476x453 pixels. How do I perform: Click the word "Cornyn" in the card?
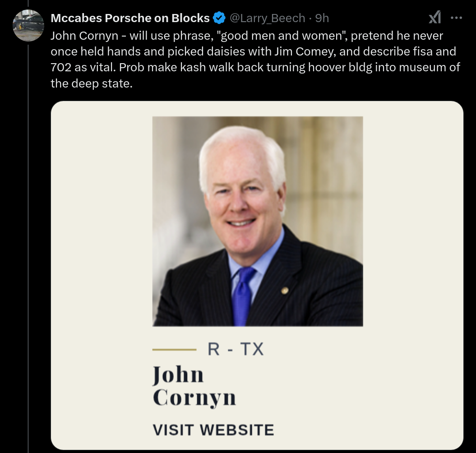194,398
